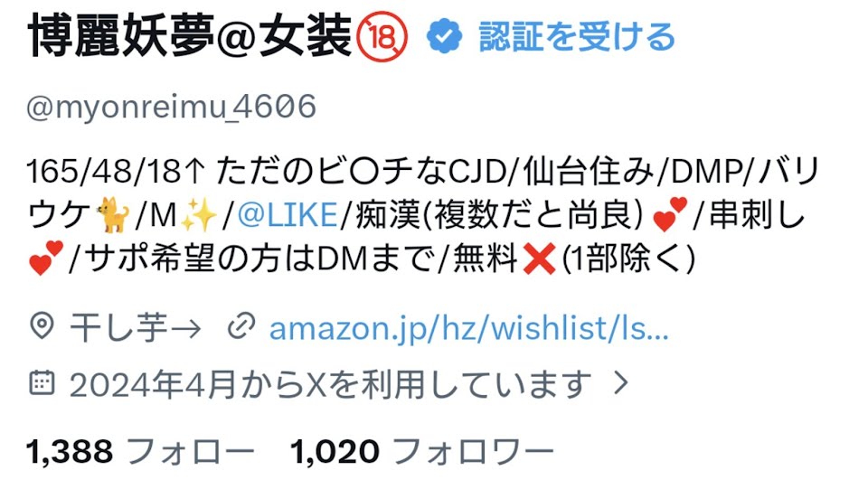Click the location pin icon
The height and width of the screenshot is (480, 868).
[x=42, y=326]
